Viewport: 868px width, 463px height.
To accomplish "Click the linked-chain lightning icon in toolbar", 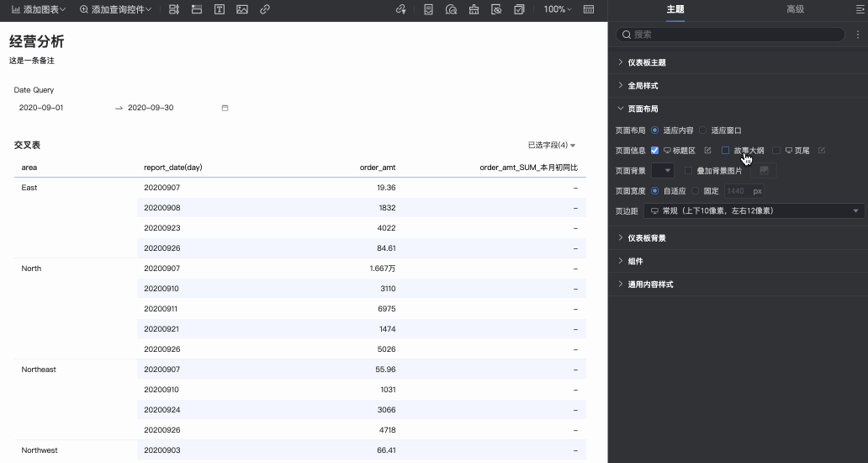I will 401,9.
